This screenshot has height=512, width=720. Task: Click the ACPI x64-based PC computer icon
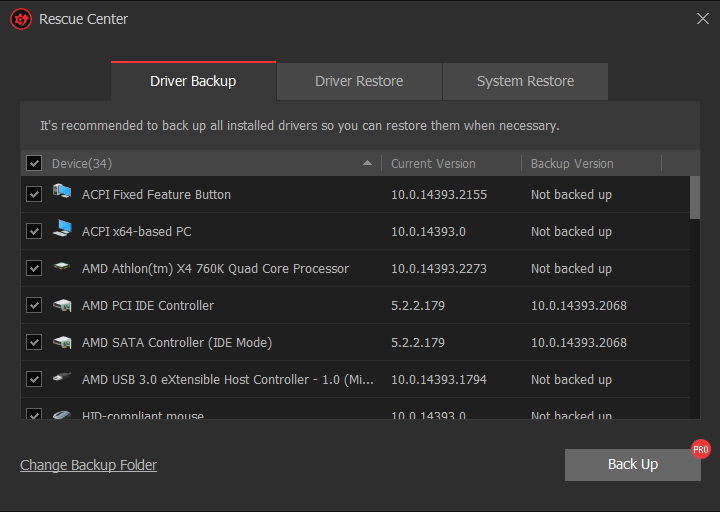[x=62, y=228]
